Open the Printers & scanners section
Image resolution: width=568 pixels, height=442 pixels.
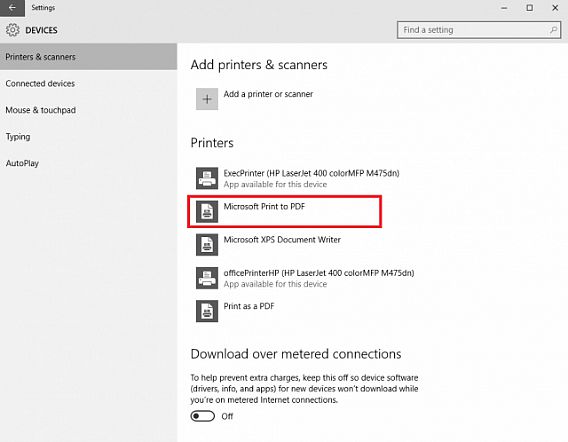click(88, 57)
